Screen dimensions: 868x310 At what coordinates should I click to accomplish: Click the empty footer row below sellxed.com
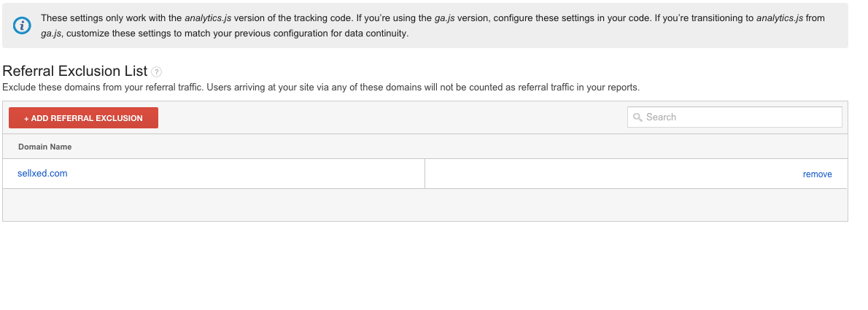pyautogui.click(x=425, y=205)
